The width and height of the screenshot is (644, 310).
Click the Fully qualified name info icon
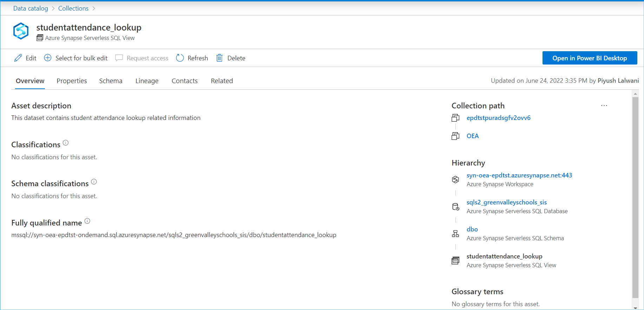click(87, 221)
